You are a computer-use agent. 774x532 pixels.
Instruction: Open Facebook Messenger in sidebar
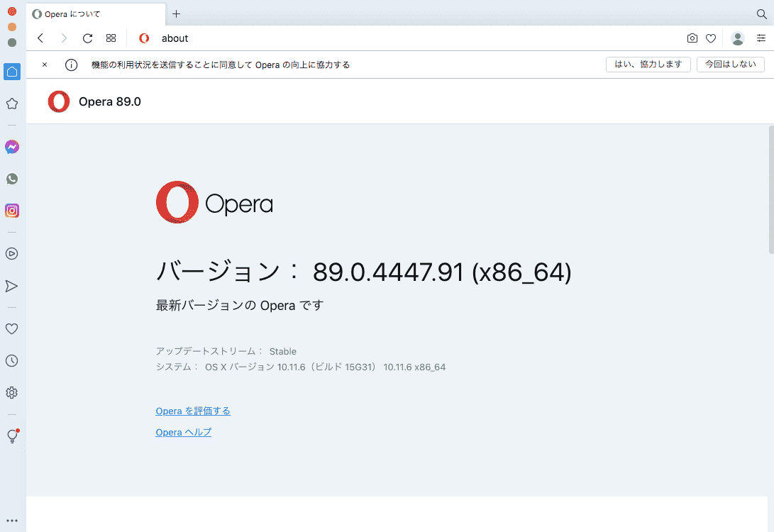12,147
